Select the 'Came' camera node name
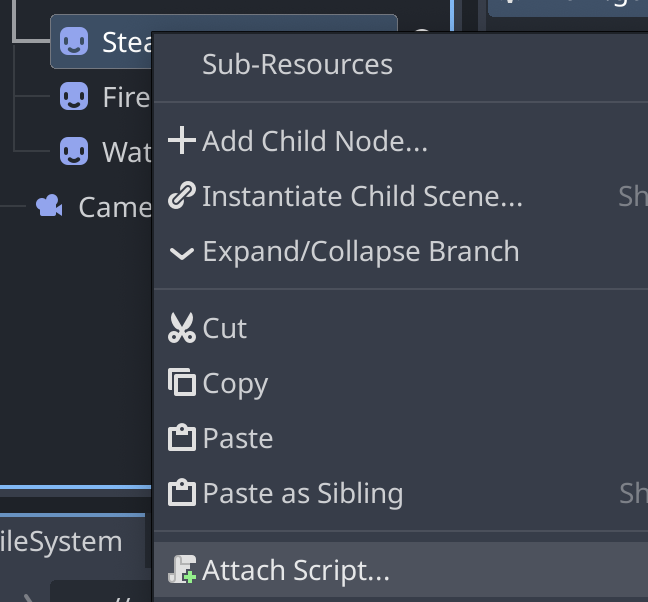This screenshot has width=648, height=602. 114,207
